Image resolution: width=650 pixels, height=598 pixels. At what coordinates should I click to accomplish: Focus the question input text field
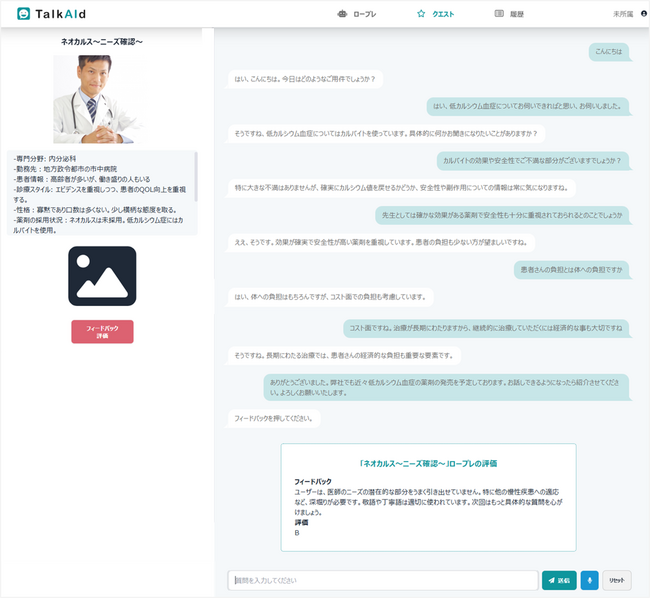(383, 580)
